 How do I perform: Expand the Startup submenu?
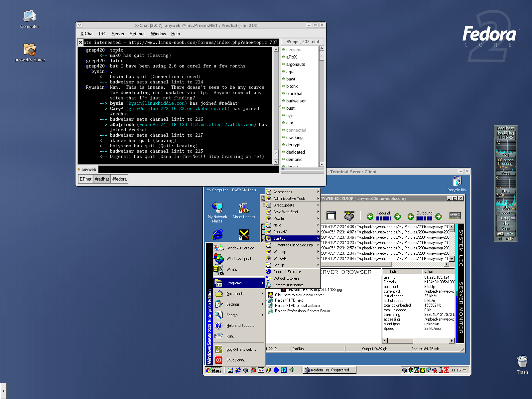293,238
